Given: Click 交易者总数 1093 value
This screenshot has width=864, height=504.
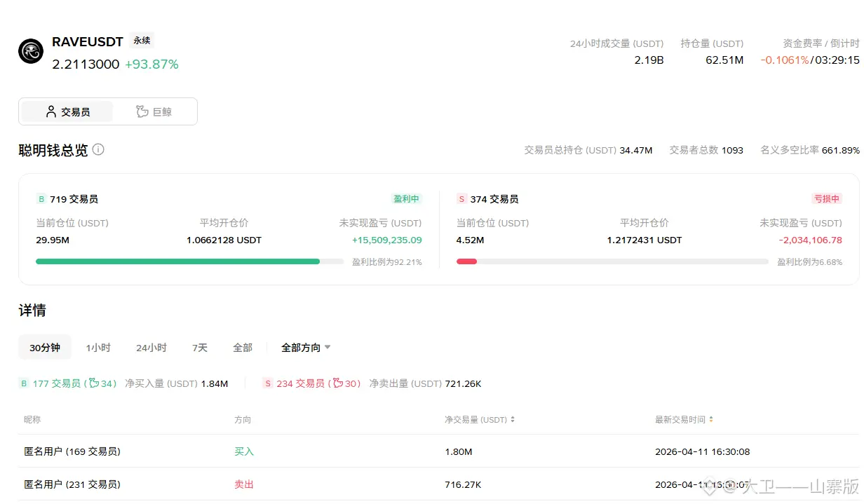Looking at the screenshot, I should 732,150.
